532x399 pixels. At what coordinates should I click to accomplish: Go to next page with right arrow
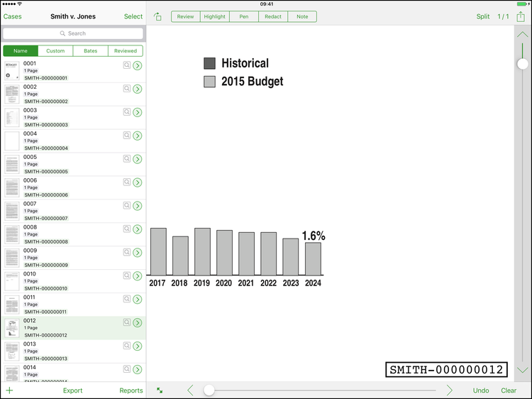tap(449, 390)
